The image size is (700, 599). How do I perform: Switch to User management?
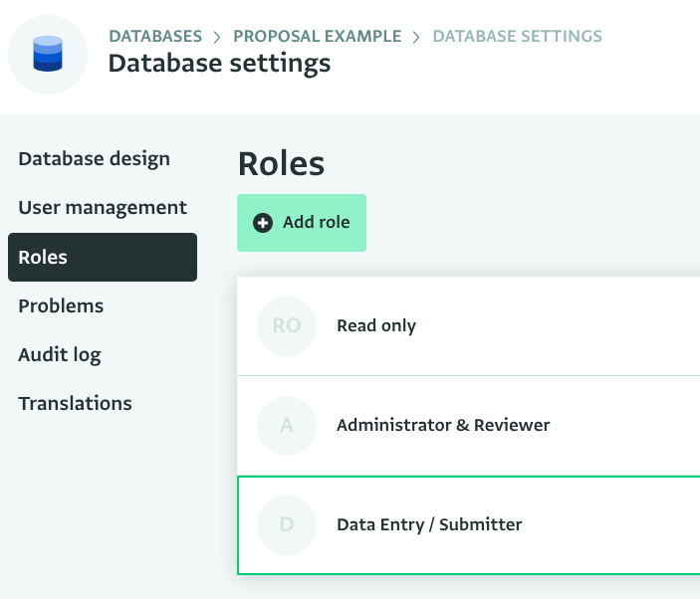point(103,208)
